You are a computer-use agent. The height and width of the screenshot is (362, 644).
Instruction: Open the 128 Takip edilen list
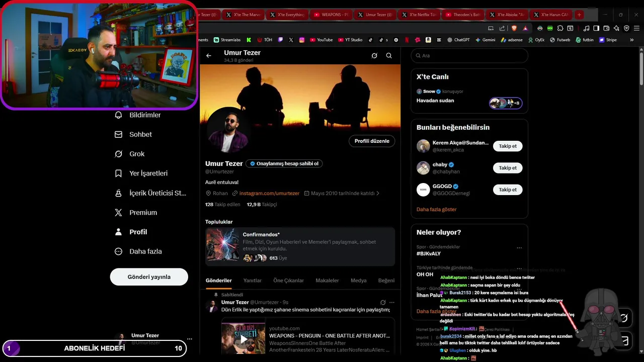pos(223,205)
